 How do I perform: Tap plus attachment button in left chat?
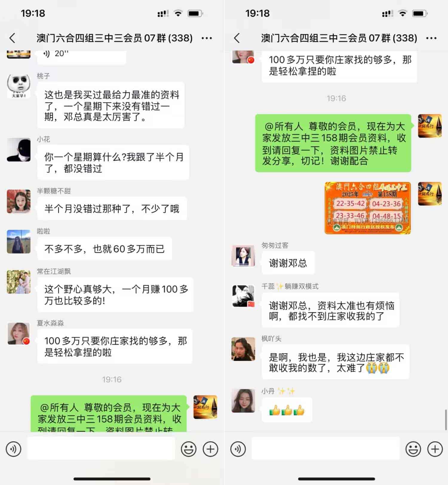pyautogui.click(x=211, y=449)
